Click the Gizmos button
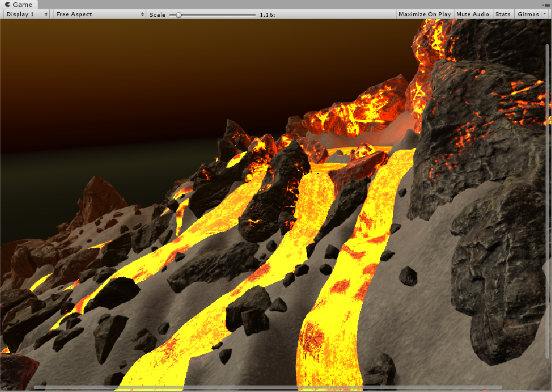The width and height of the screenshot is (552, 392). 528,14
